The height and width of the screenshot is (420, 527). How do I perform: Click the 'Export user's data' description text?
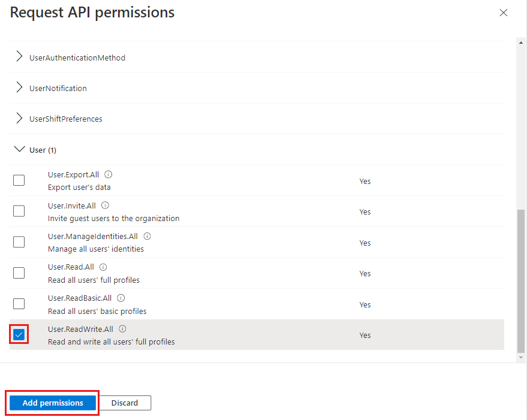(79, 188)
